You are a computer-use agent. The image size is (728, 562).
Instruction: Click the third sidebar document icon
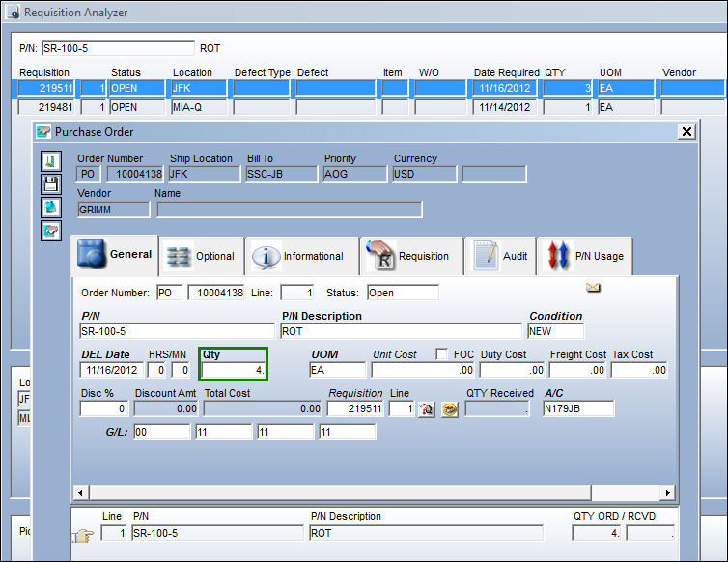[50, 208]
